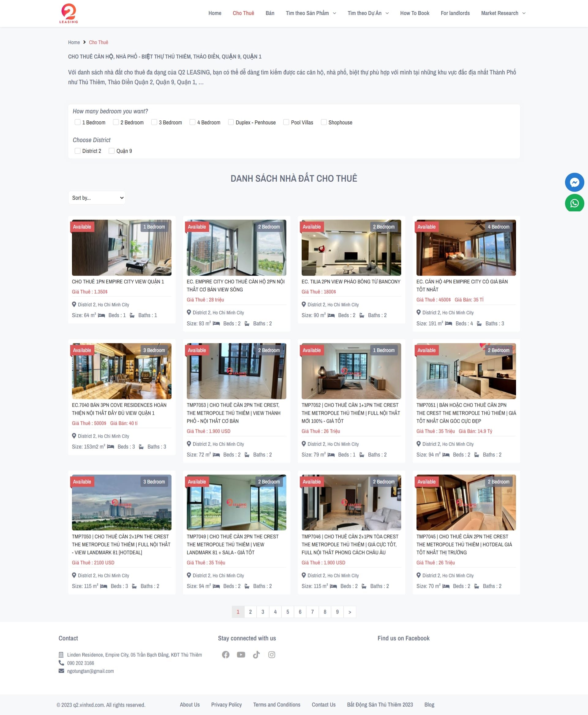This screenshot has height=715, width=588.
Task: Open the WhatsApp chat icon
Action: pos(574,203)
